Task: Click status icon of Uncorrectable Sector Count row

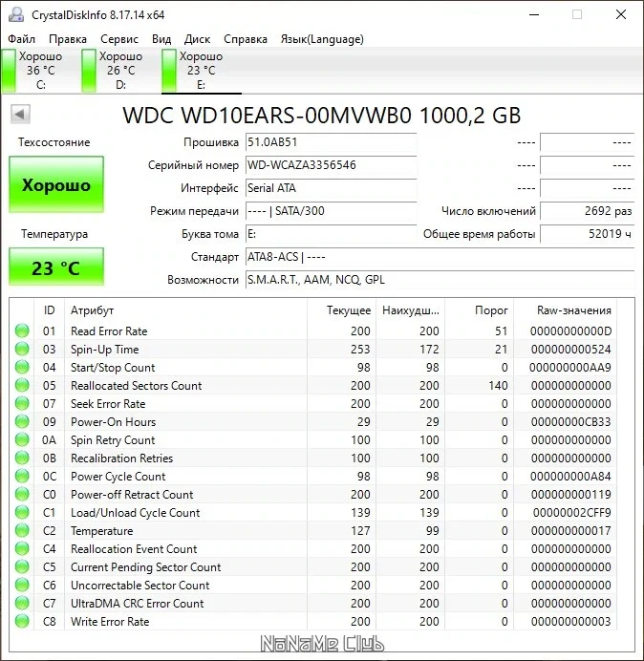Action: click(22, 585)
